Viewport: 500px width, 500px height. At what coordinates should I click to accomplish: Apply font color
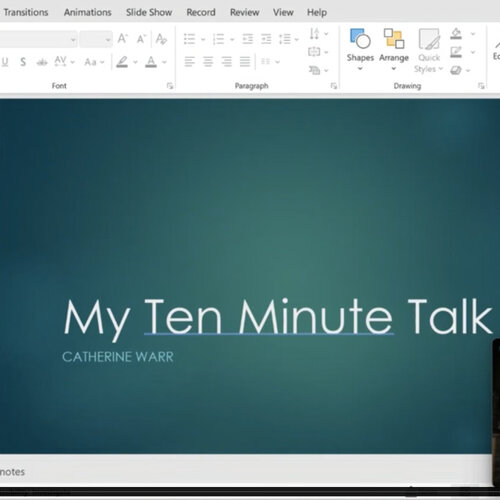(x=151, y=62)
